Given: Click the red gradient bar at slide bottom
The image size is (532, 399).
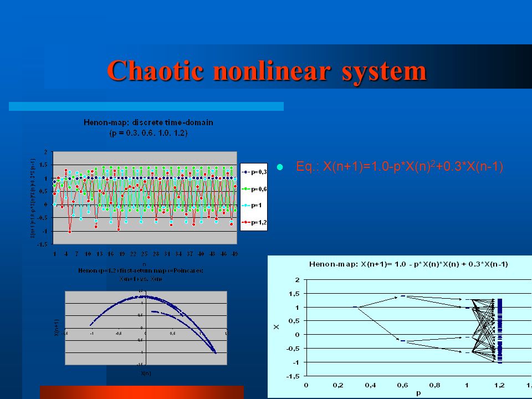Looking at the screenshot, I should tap(142, 392).
